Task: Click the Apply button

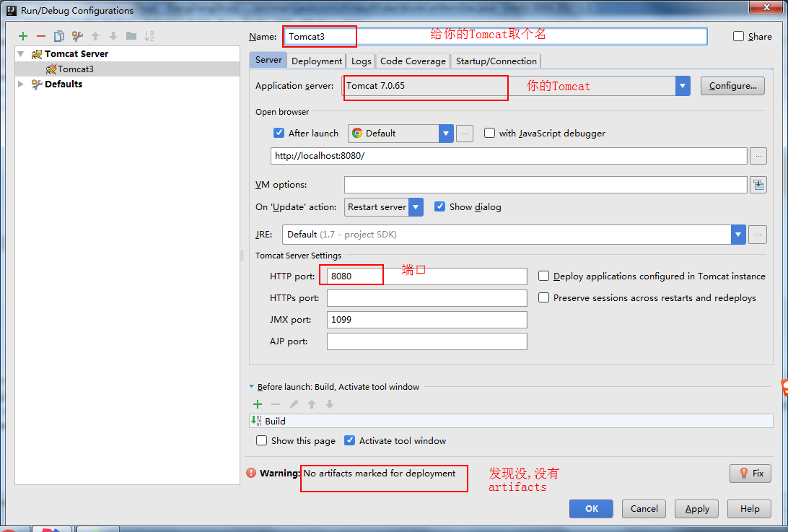Action: pos(696,508)
